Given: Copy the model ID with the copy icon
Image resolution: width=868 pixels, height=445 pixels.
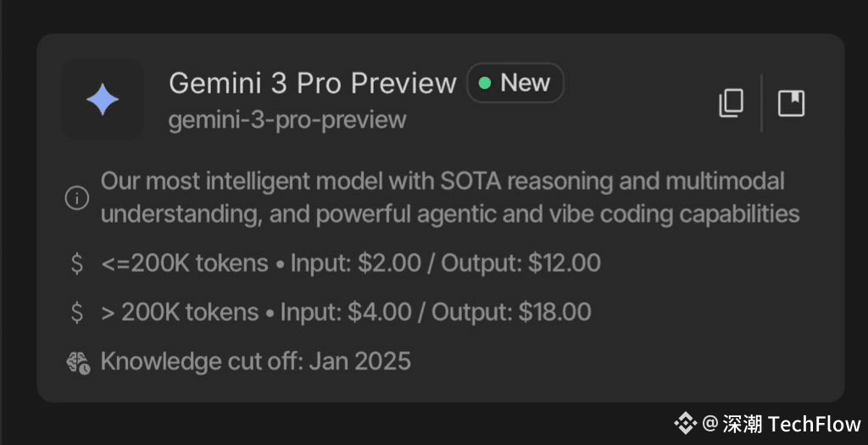Looking at the screenshot, I should point(731,103).
